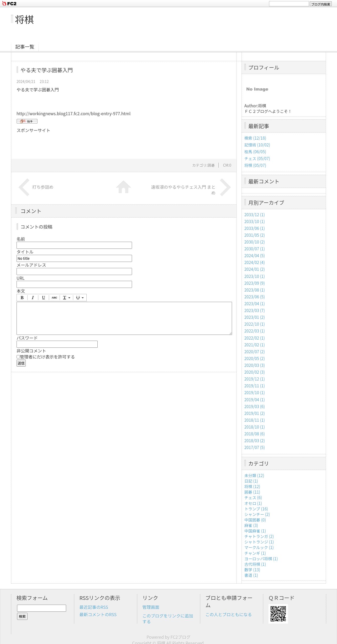Apply underline in the comment editor
Screen dimensions: 337x644
point(44,298)
